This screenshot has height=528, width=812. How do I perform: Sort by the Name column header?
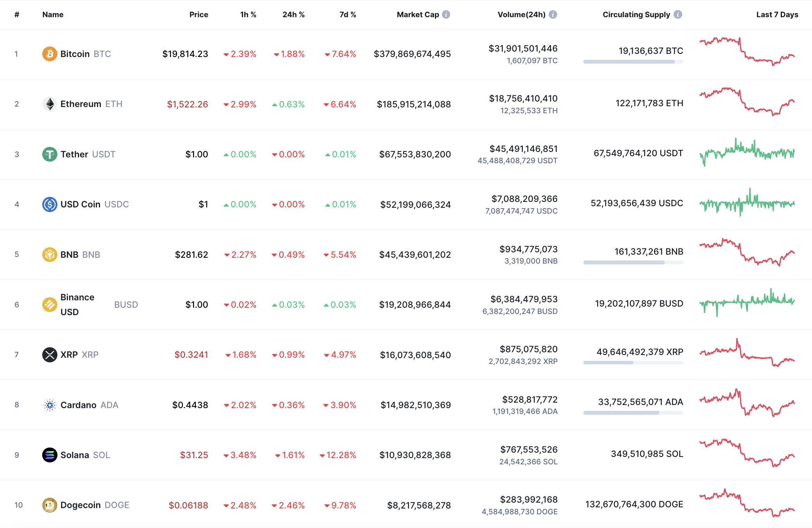pyautogui.click(x=53, y=14)
